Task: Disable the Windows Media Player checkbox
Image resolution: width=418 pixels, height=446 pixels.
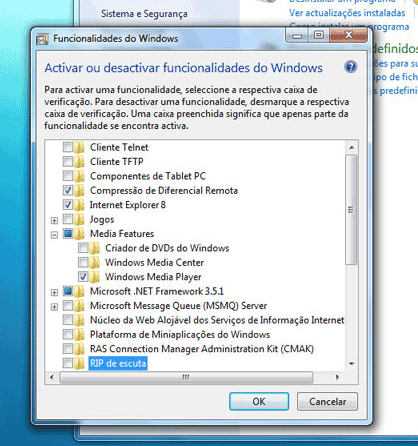Action: point(83,276)
